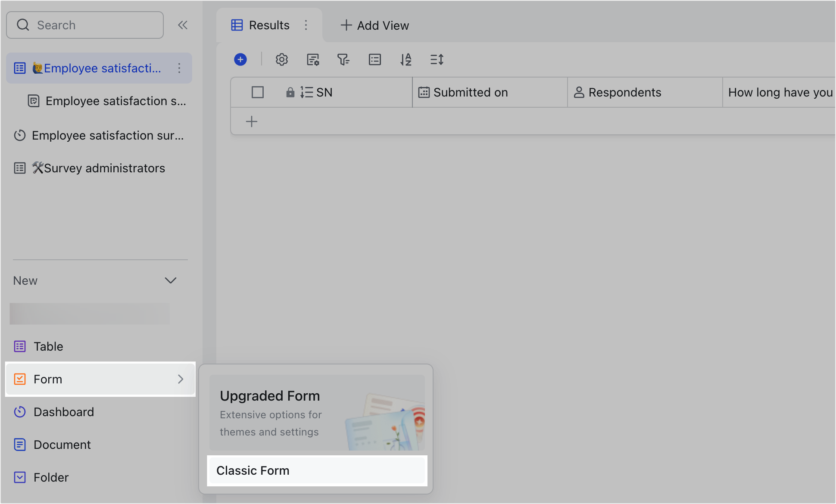The image size is (836, 504).
Task: Click the orange Form icon
Action: (x=20, y=379)
